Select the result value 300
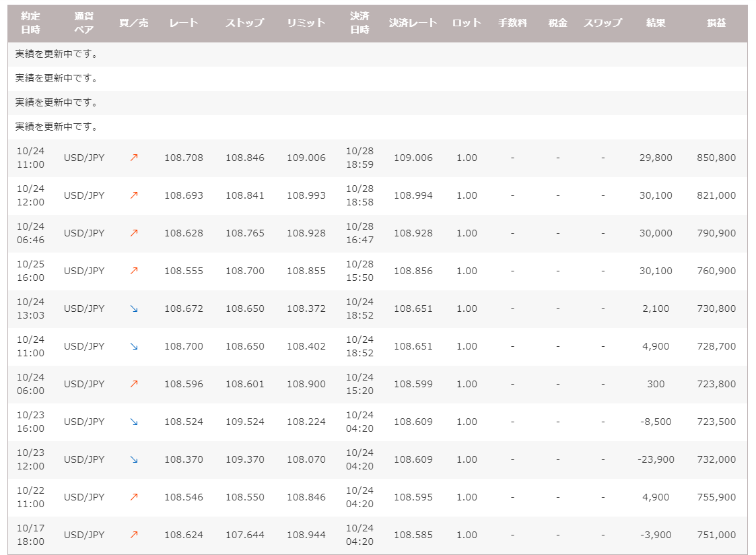This screenshot has height=555, width=756. 656,384
